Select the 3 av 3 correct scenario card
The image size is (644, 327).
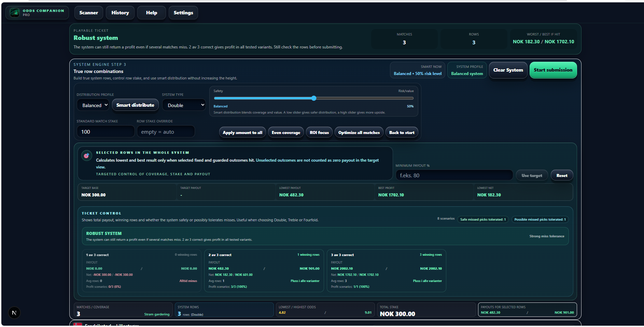point(386,271)
